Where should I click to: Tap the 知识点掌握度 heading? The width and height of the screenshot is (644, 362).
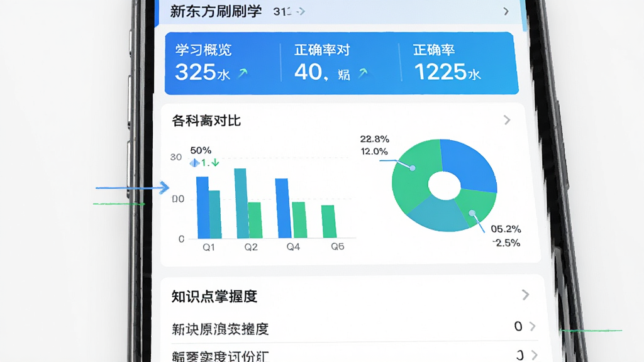214,297
